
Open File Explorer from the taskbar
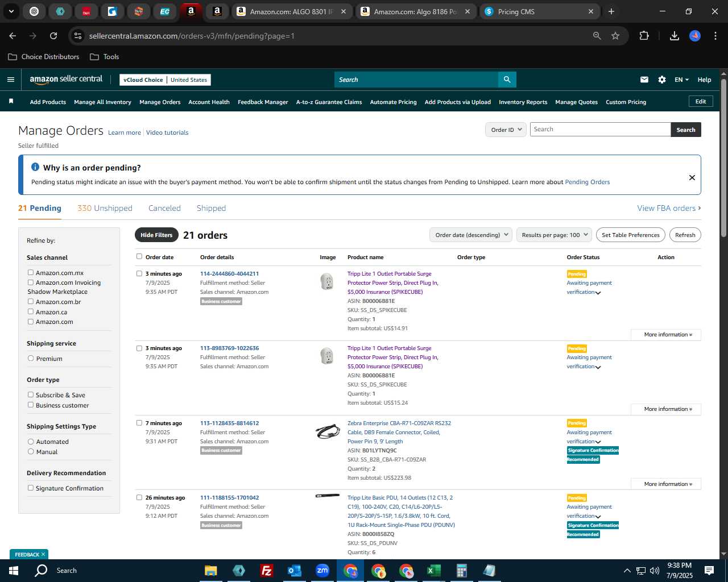[211, 571]
